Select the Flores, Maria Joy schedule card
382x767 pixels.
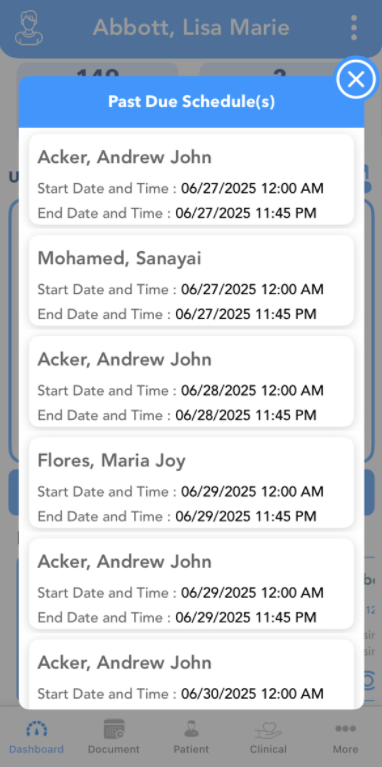pyautogui.click(x=191, y=482)
